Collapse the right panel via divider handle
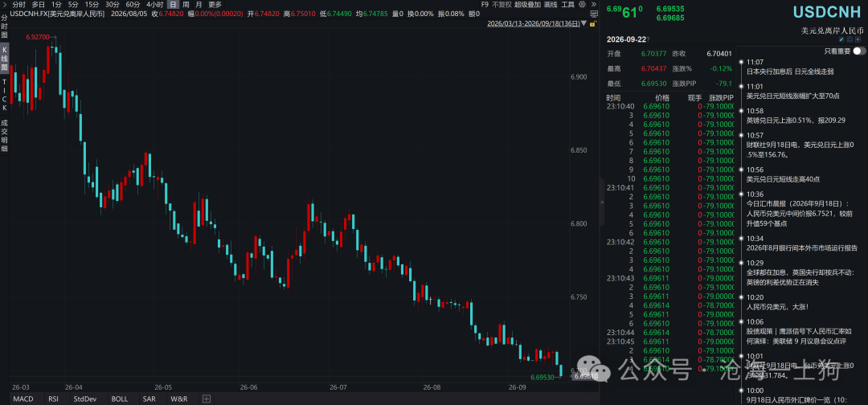 point(602,202)
